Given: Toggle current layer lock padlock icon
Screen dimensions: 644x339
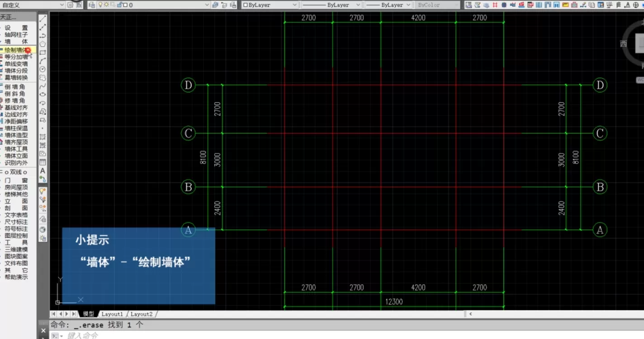Looking at the screenshot, I should click(119, 5).
